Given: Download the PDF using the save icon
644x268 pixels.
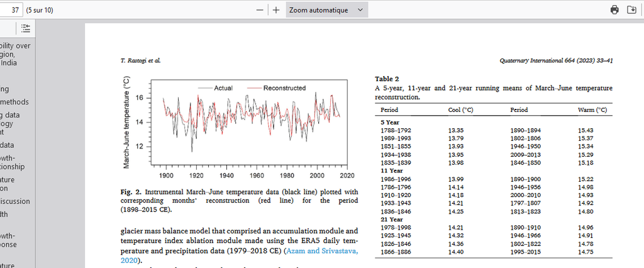Looking at the screenshot, I should (632, 10).
